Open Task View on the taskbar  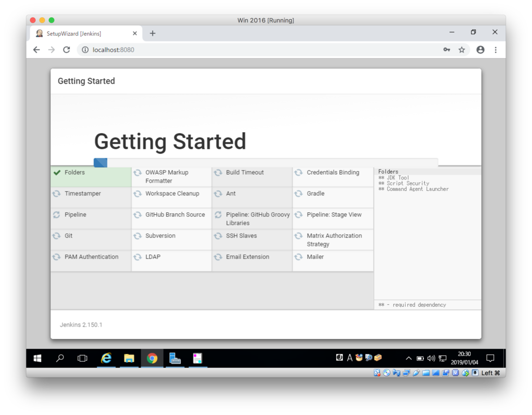83,358
